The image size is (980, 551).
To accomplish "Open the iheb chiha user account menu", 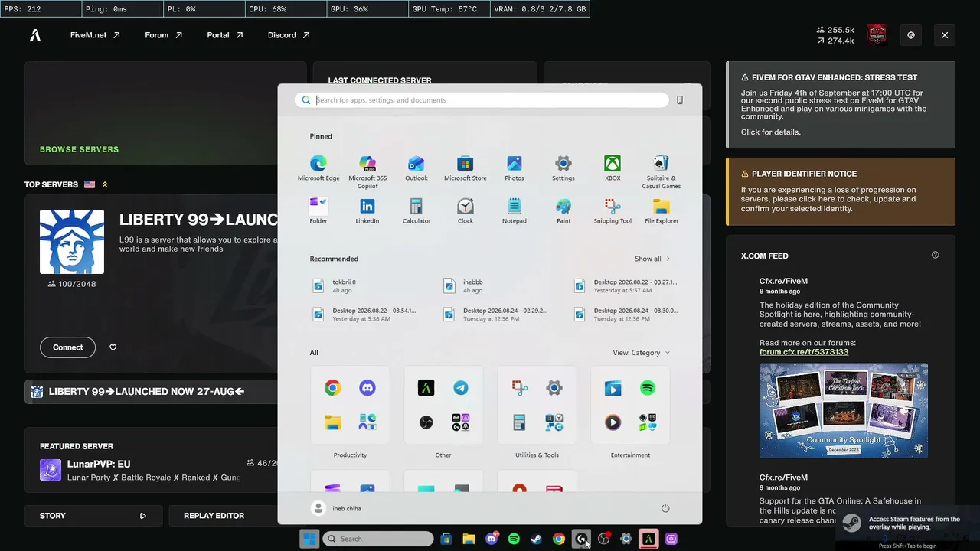I will click(x=336, y=508).
